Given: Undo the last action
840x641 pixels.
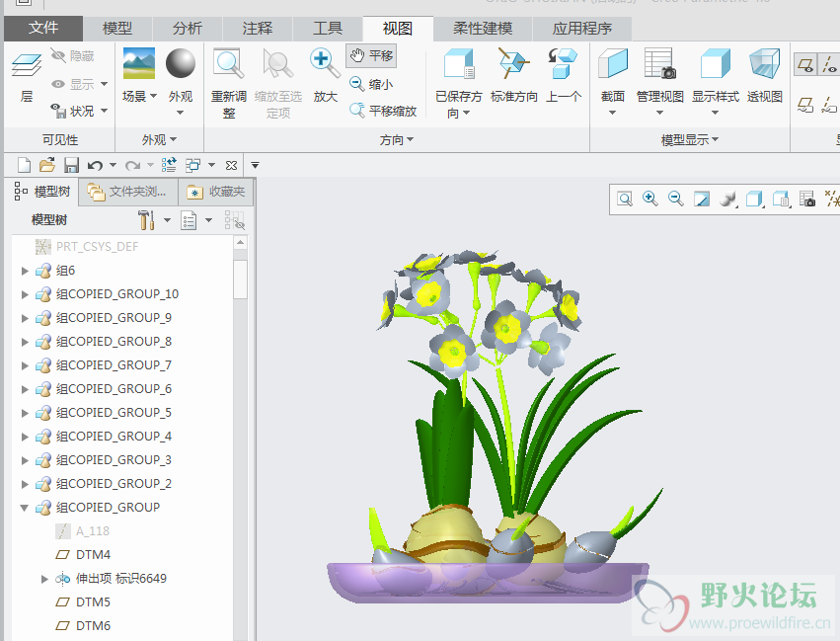Looking at the screenshot, I should coord(95,165).
